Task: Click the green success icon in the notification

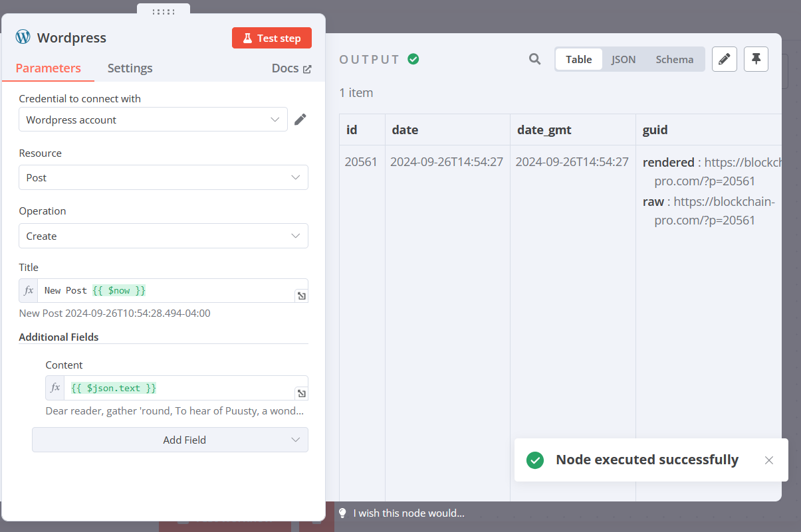Action: click(535, 460)
